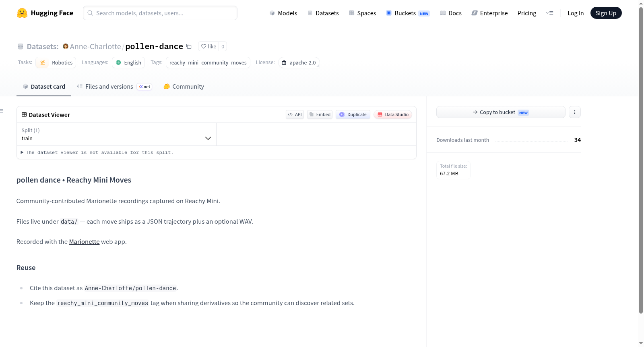This screenshot has width=644, height=347.
Task: Click the English language tag
Action: 128,62
